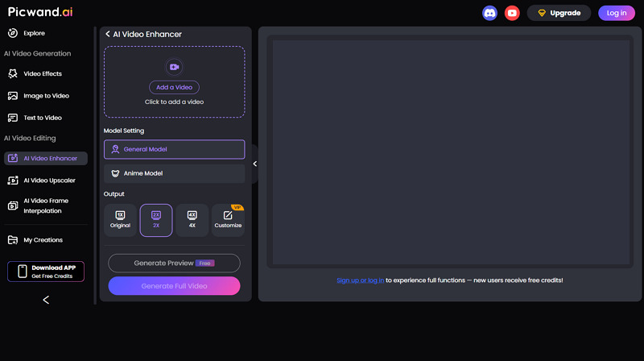Go back using AI Video Enhancer arrow
The height and width of the screenshot is (361, 644).
pos(108,35)
